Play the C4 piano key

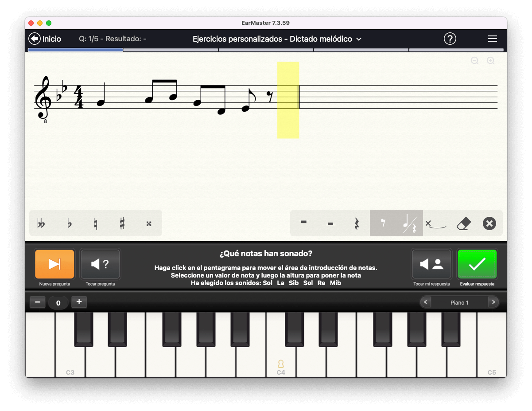[x=281, y=359]
